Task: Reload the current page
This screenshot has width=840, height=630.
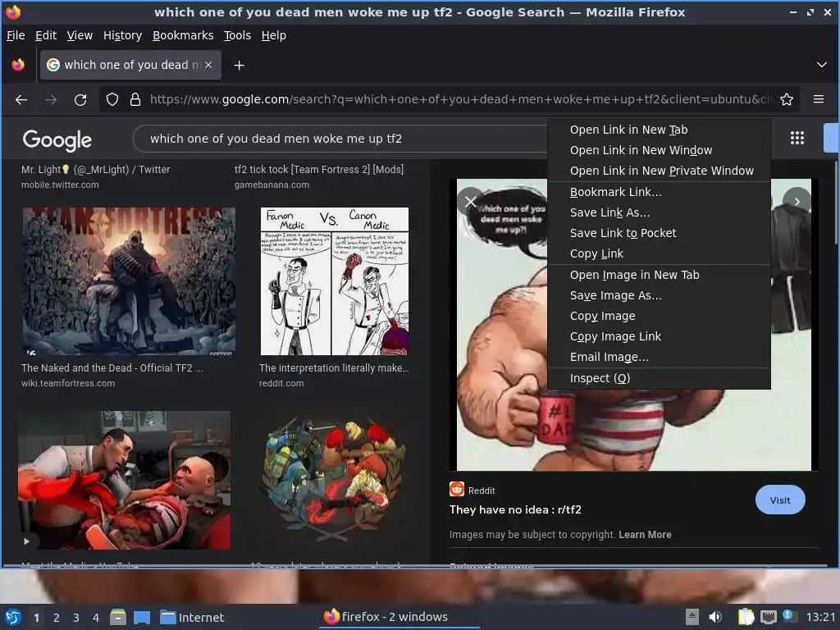Action: coord(80,99)
